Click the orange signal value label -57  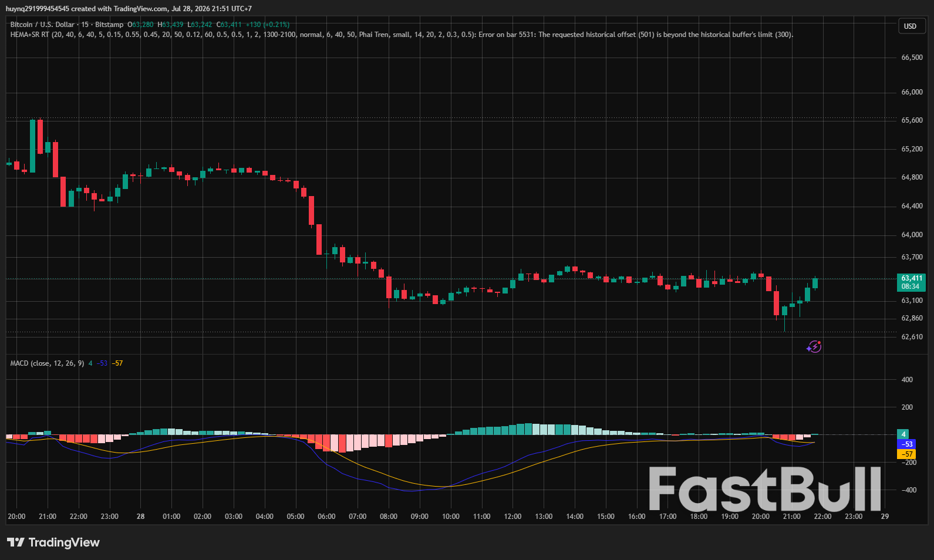[x=906, y=454]
